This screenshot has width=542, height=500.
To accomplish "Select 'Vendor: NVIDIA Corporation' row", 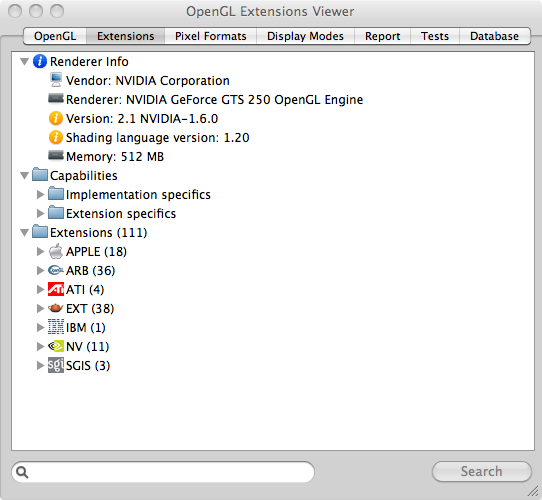I will (148, 81).
